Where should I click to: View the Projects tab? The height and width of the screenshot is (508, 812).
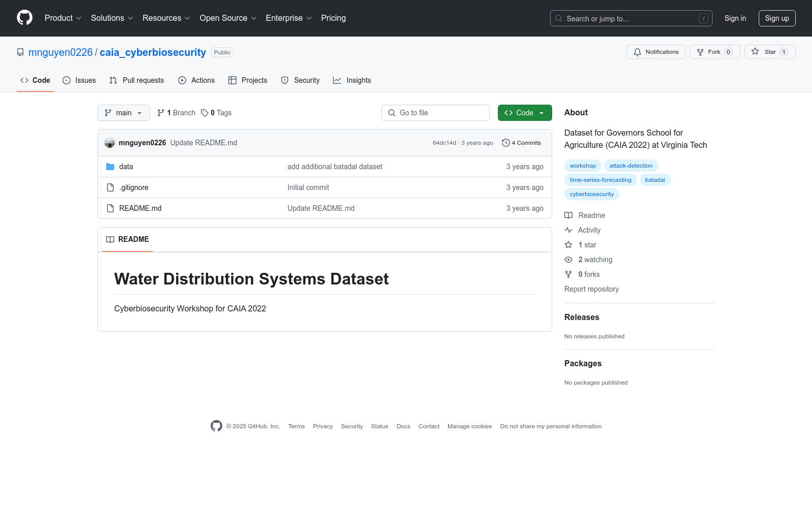click(248, 80)
